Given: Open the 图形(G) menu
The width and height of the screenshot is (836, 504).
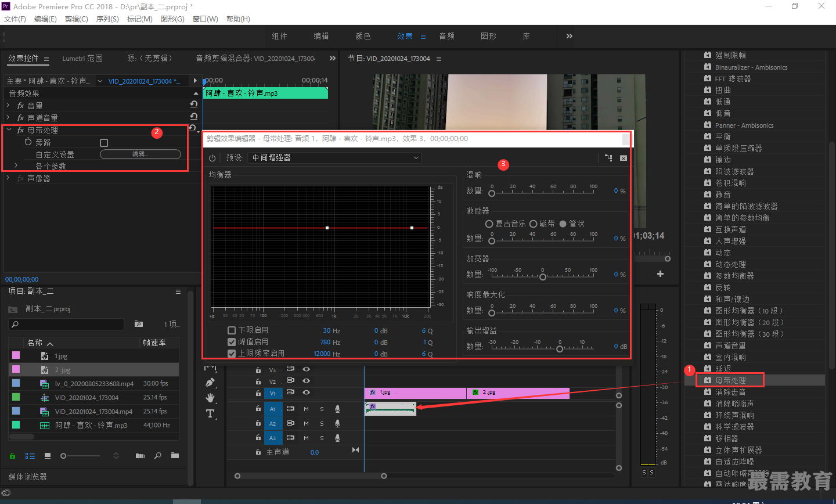Looking at the screenshot, I should (172, 19).
